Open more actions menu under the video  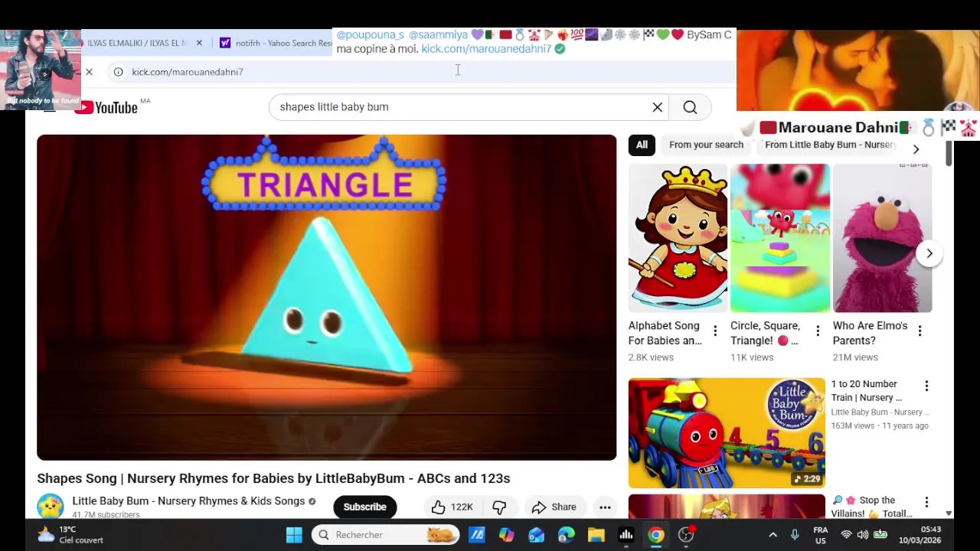[x=605, y=507]
